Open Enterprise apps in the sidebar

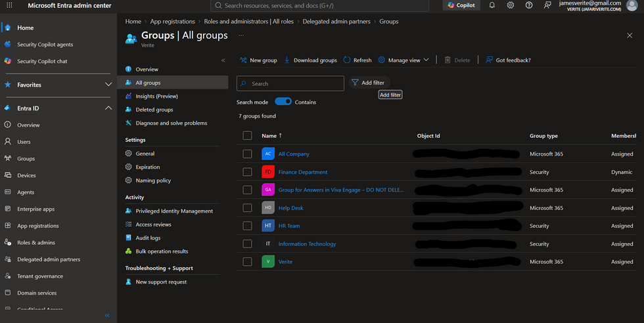coord(35,209)
